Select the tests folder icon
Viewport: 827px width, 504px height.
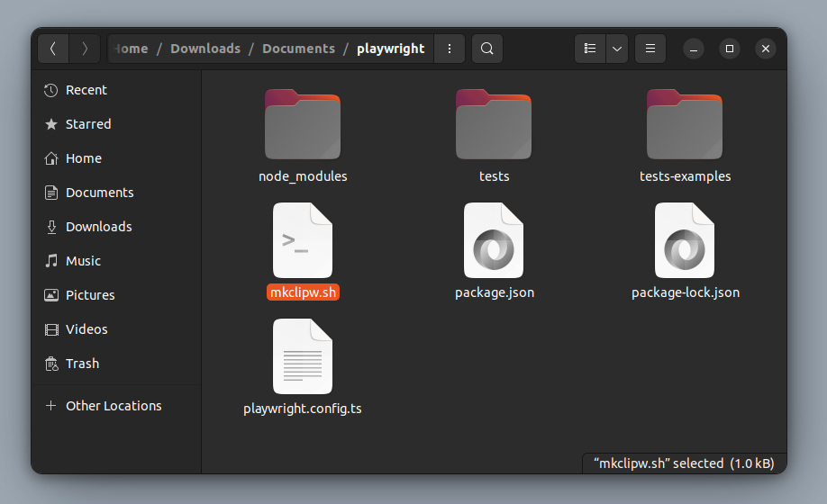click(494, 124)
